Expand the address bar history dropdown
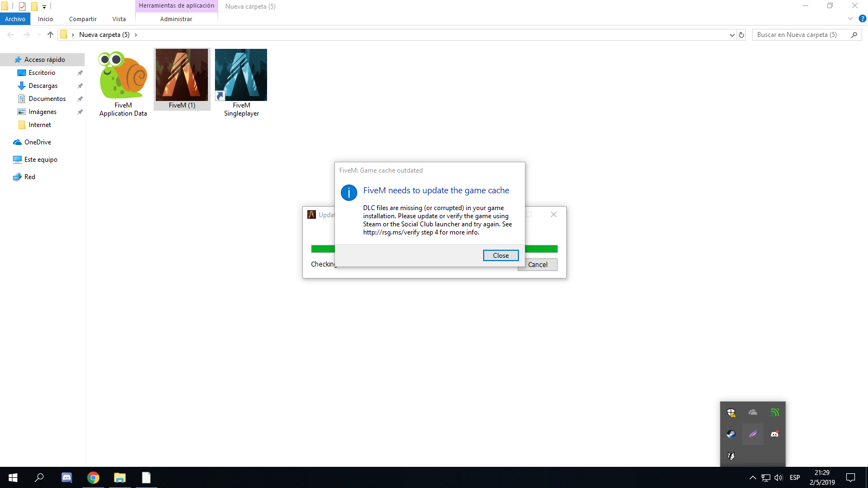Image resolution: width=868 pixels, height=488 pixels. [732, 35]
